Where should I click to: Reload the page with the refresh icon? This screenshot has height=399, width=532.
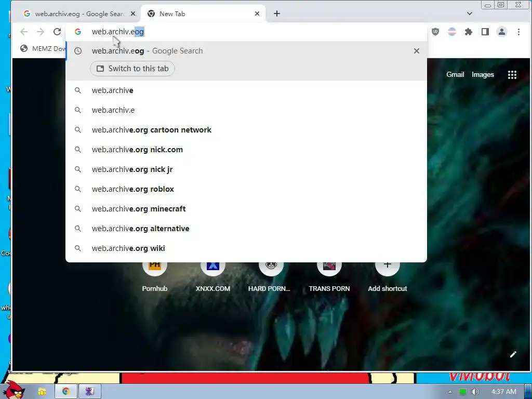point(57,32)
